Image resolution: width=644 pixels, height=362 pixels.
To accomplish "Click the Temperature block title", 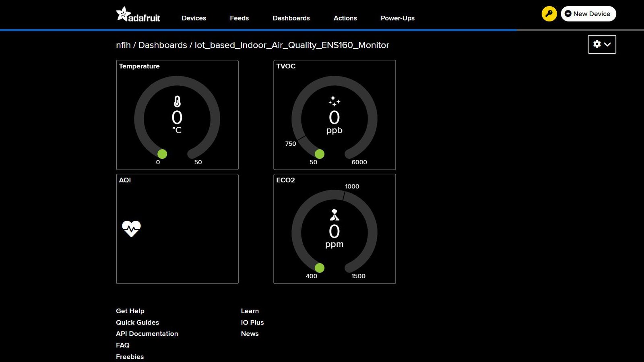I will pyautogui.click(x=139, y=66).
